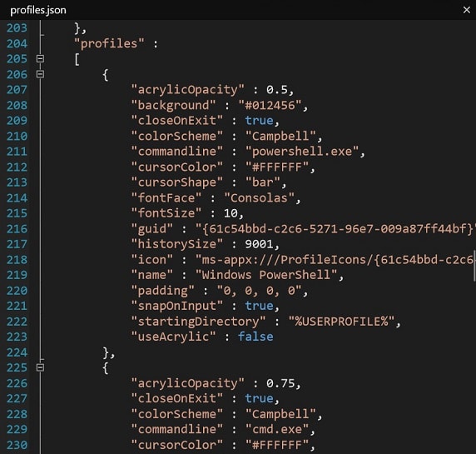Click "Campbell" on line 228

(x=280, y=414)
